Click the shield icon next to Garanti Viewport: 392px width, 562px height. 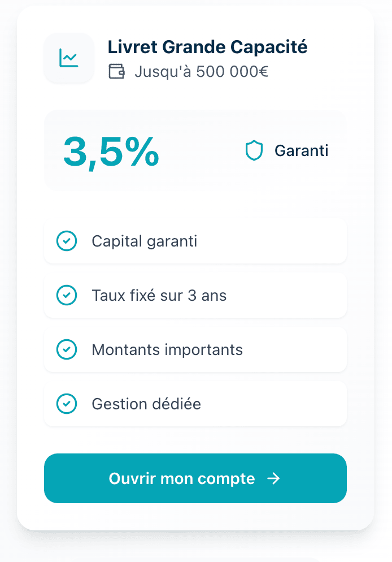pyautogui.click(x=254, y=151)
